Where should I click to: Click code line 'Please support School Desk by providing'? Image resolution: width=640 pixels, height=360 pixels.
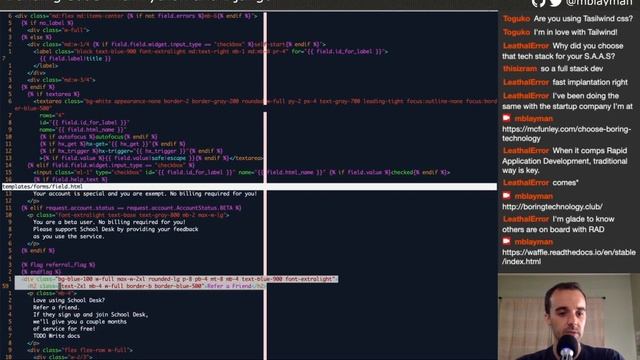tap(116, 229)
